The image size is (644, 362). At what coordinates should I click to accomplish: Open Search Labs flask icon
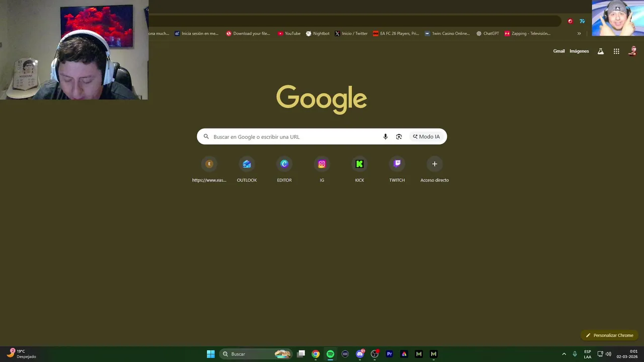[601, 51]
